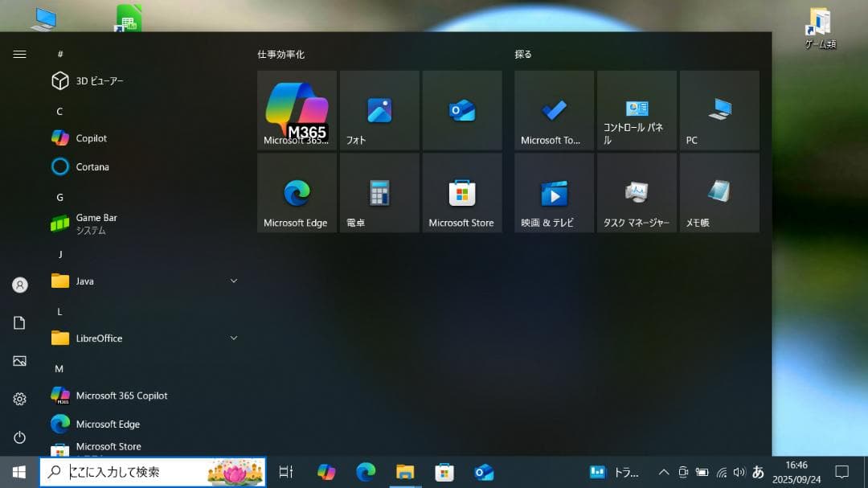Open the 映画 & テレビ tile
868x488 pixels.
554,193
